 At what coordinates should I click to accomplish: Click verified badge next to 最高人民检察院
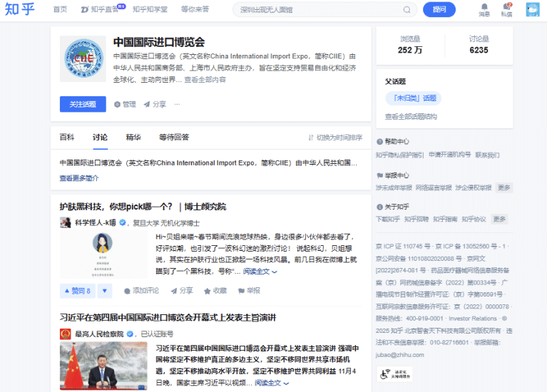(x=130, y=334)
